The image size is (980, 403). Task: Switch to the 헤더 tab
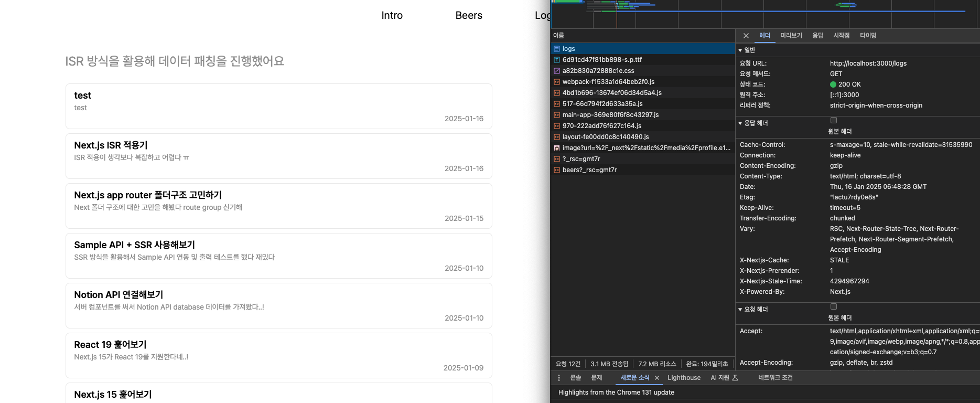(x=765, y=36)
